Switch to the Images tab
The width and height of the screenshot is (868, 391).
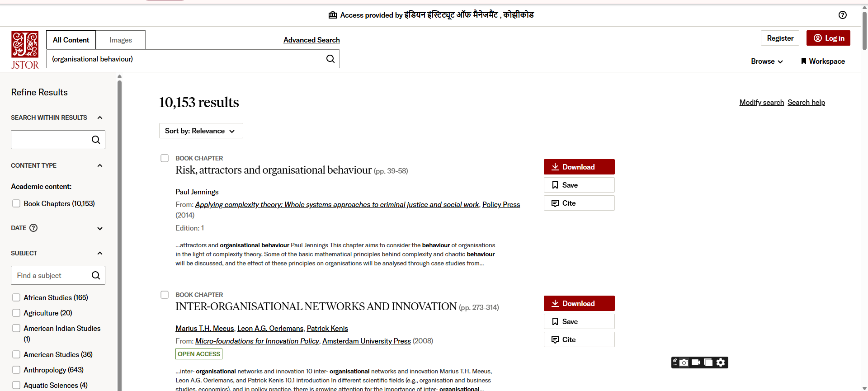pyautogui.click(x=121, y=40)
